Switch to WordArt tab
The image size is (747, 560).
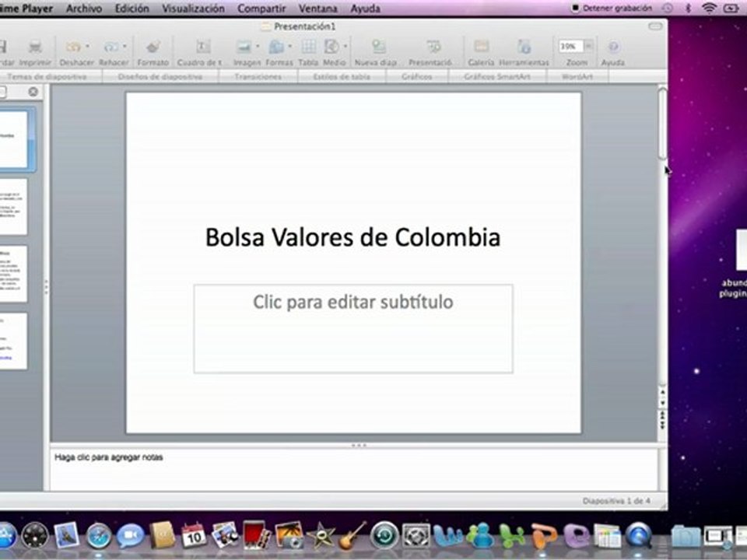point(577,77)
